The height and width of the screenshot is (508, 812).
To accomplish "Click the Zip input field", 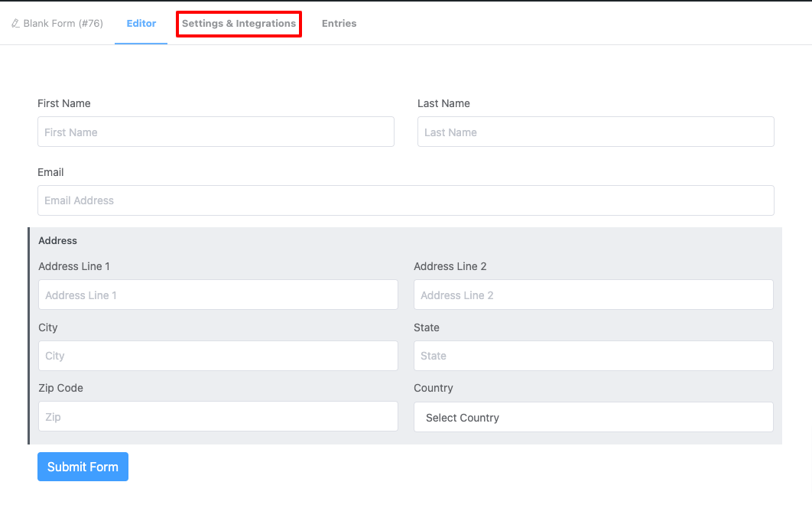I will coord(218,416).
